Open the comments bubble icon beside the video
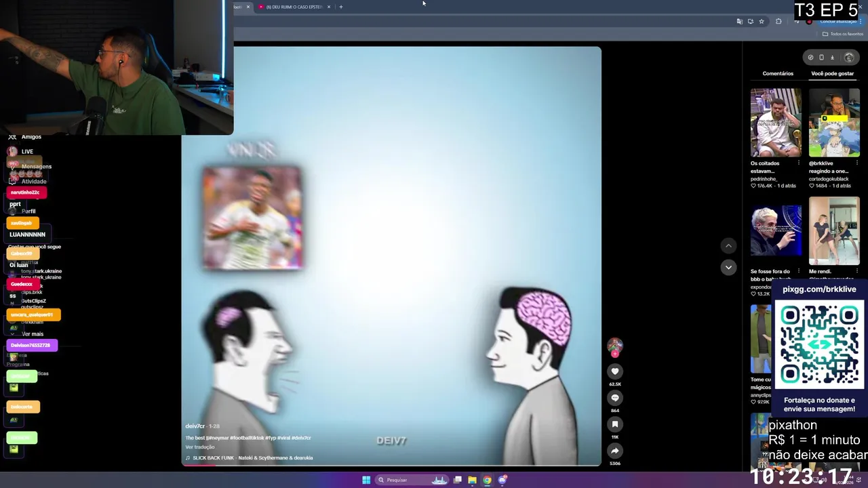 [615, 398]
